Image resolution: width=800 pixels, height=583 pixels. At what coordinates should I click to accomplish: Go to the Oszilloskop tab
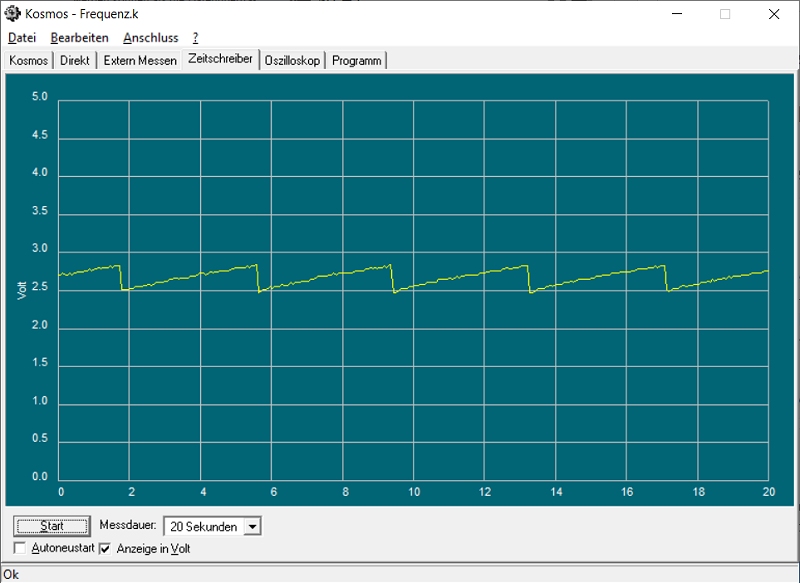tap(293, 61)
